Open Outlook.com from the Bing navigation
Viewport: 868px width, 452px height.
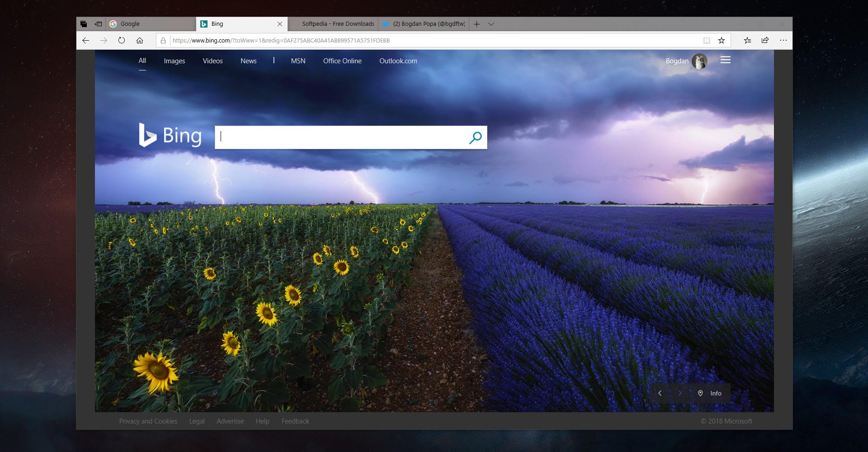(x=398, y=61)
